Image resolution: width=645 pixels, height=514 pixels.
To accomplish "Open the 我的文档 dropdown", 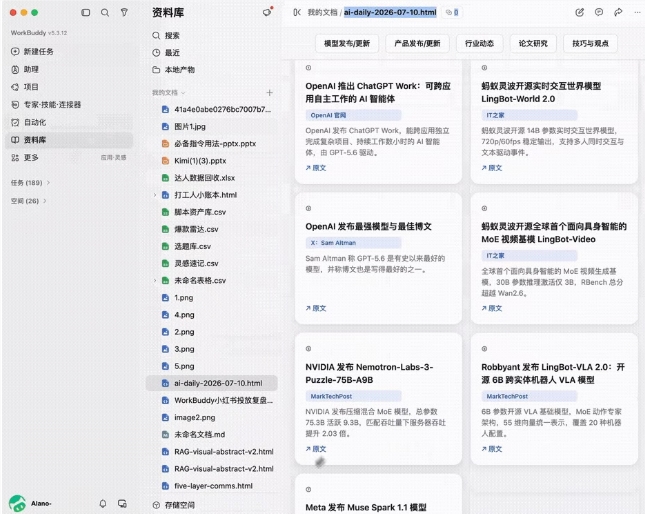I will point(169,93).
